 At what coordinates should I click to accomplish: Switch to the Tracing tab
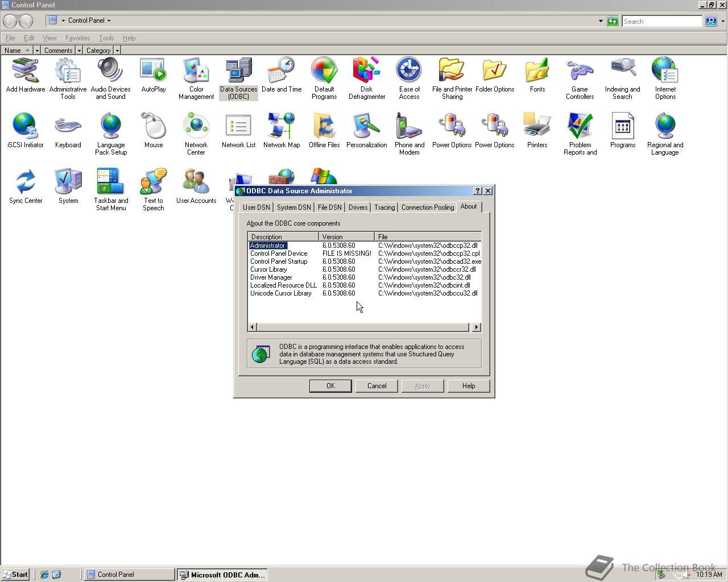click(x=384, y=207)
